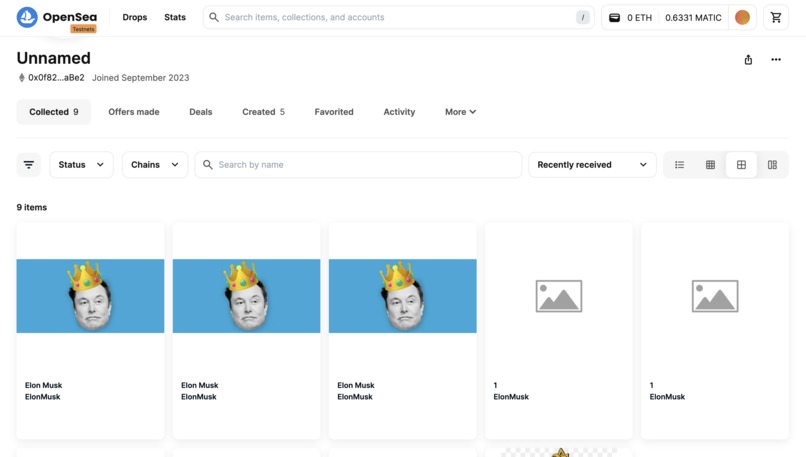This screenshot has width=806, height=457.
Task: Click the orange profile avatar
Action: [742, 17]
